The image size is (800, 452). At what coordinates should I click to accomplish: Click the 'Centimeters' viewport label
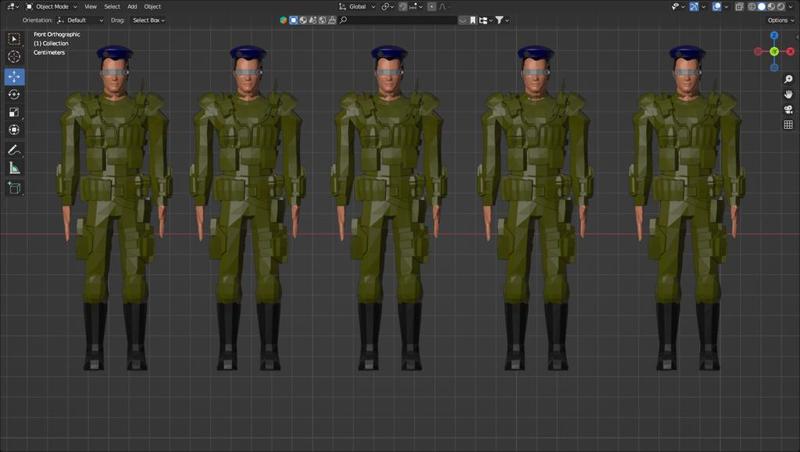(49, 53)
